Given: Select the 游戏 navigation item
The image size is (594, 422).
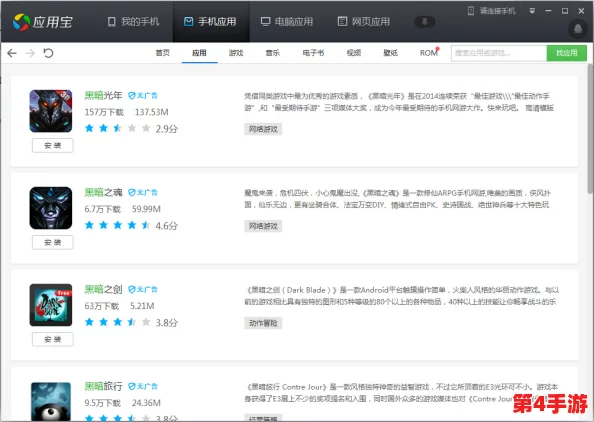Looking at the screenshot, I should [x=236, y=53].
